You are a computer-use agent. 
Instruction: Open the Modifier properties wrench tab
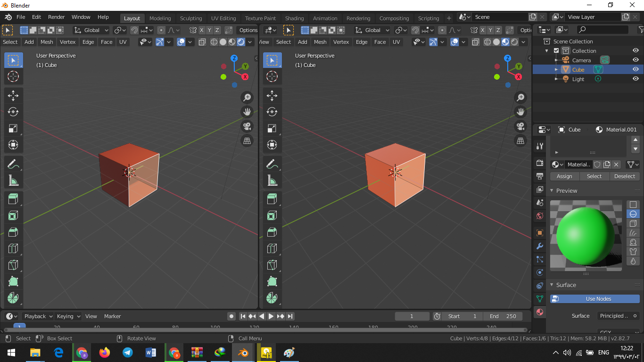click(540, 246)
